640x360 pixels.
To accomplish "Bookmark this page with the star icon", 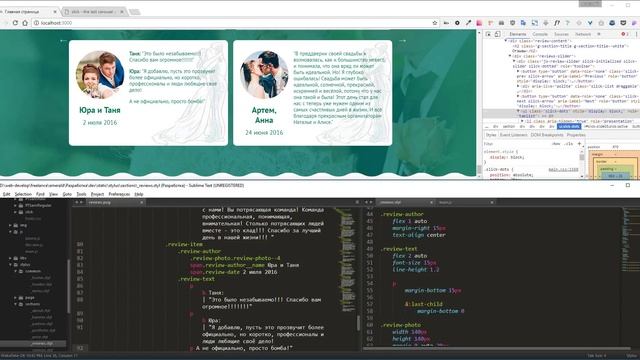I will pos(435,23).
